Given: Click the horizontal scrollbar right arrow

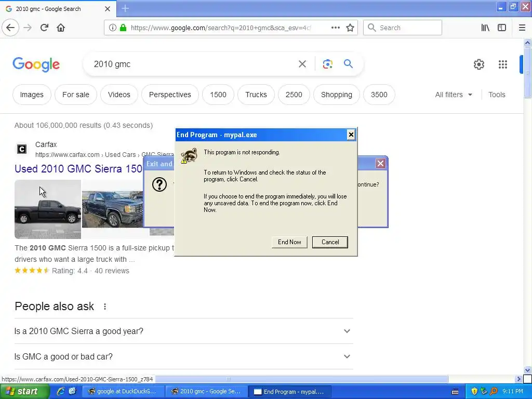Looking at the screenshot, I should pyautogui.click(x=518, y=379).
